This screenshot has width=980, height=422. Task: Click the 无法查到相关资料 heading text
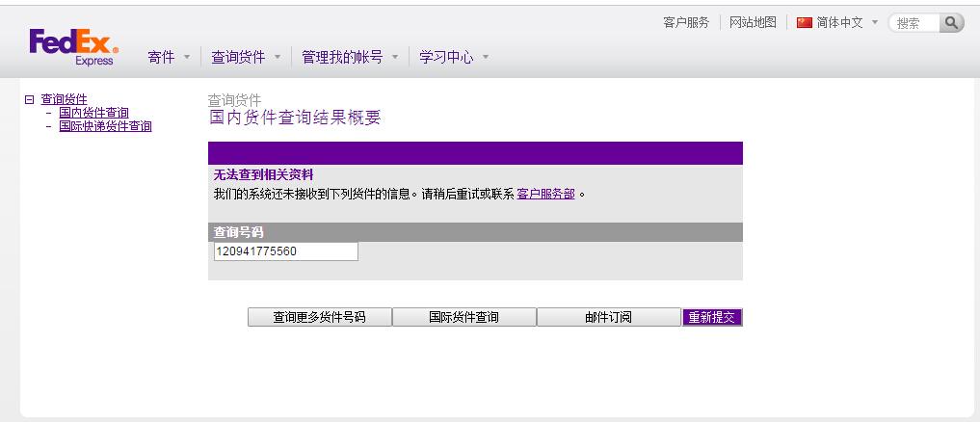(263, 175)
